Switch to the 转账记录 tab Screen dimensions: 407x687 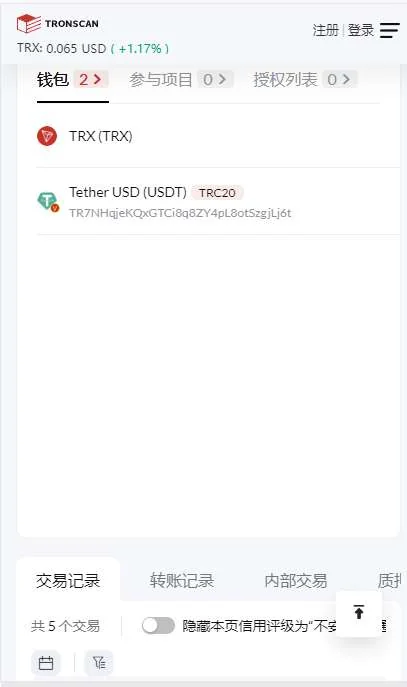point(182,581)
